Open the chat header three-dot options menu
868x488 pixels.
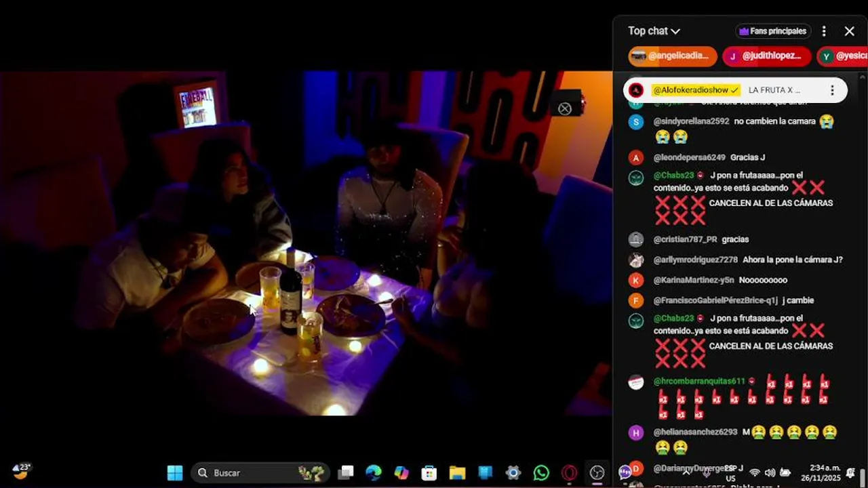(x=824, y=31)
